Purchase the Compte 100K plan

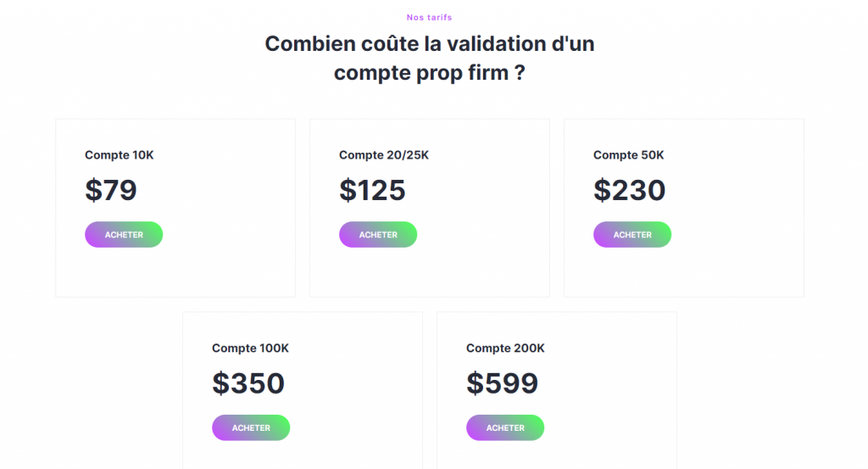pos(251,428)
